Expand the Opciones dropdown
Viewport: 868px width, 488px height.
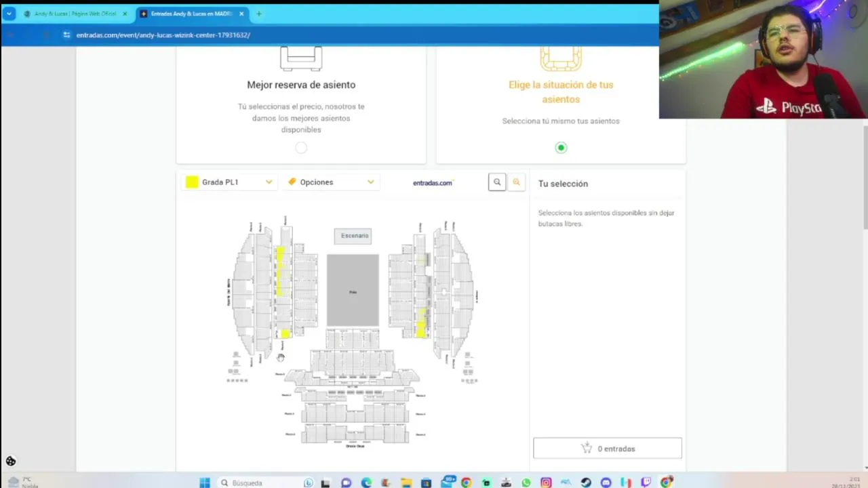pyautogui.click(x=331, y=182)
